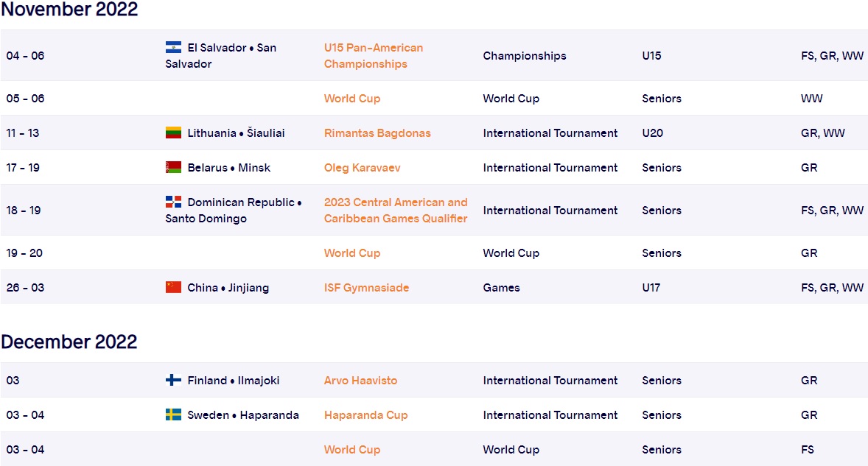868x466 pixels.
Task: Open U15 Pan-American Championships event link
Action: coord(374,56)
